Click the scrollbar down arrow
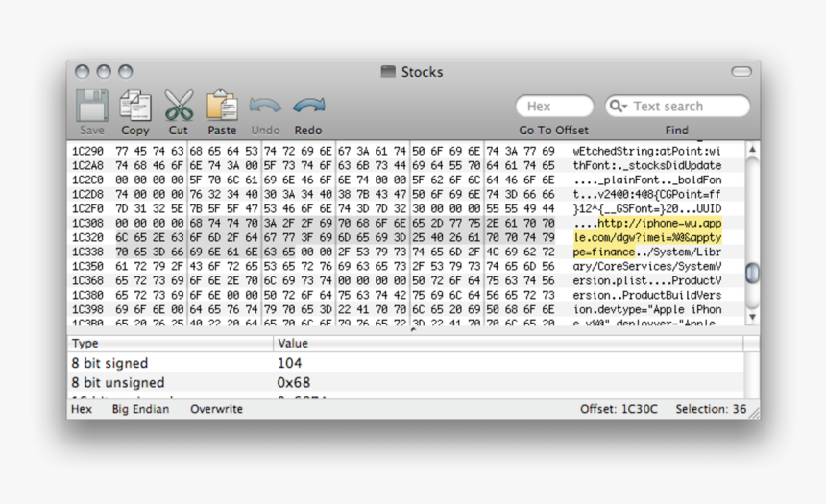Viewport: 826px width, 504px height. [752, 317]
